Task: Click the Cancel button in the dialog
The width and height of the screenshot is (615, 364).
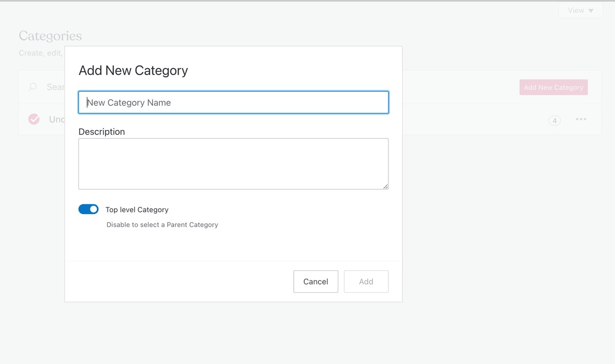Action: [316, 281]
